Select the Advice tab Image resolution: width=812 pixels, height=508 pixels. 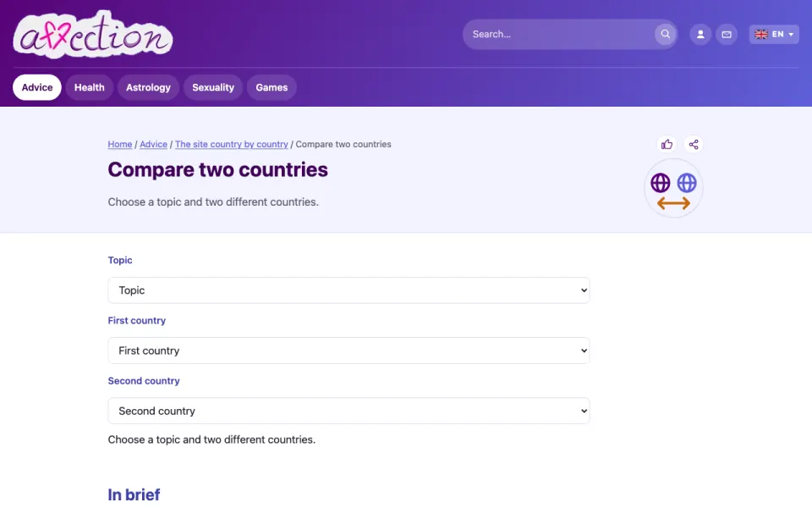[36, 87]
